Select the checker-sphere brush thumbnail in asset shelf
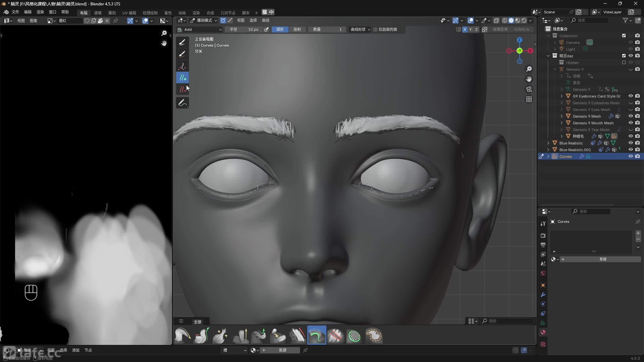This screenshot has height=362, width=644. pos(354,336)
